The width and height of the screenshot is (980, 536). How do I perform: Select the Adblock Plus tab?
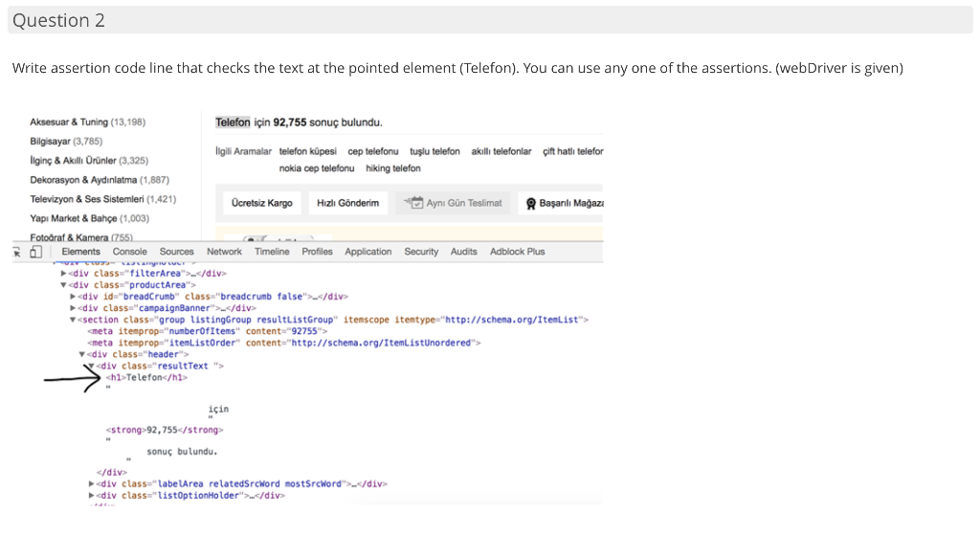tap(518, 252)
